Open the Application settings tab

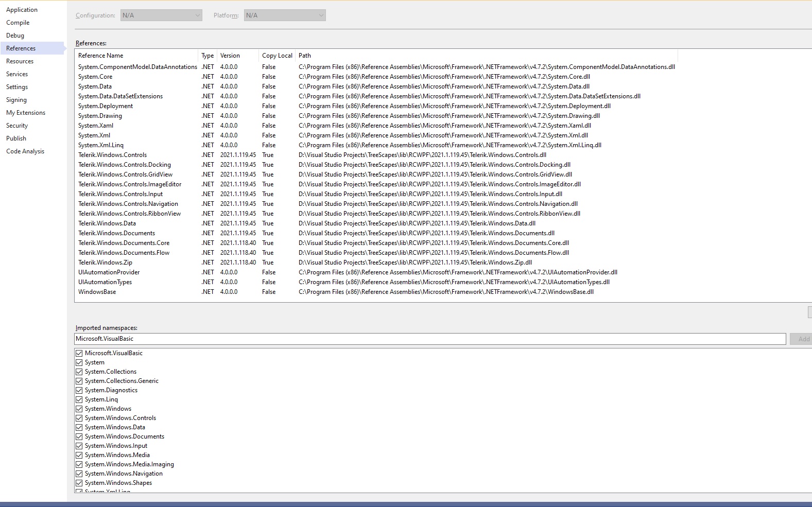pyautogui.click(x=22, y=10)
